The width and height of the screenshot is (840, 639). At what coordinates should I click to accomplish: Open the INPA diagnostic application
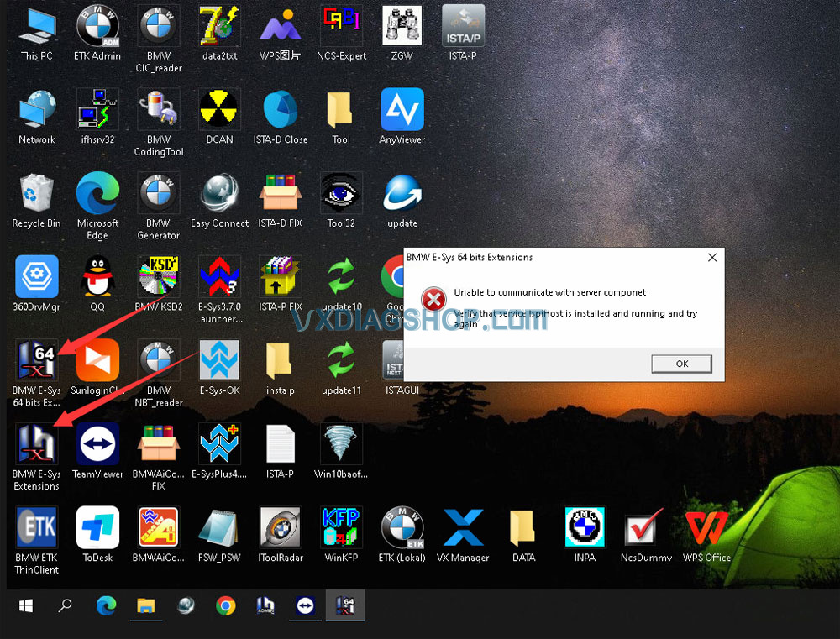coord(585,529)
